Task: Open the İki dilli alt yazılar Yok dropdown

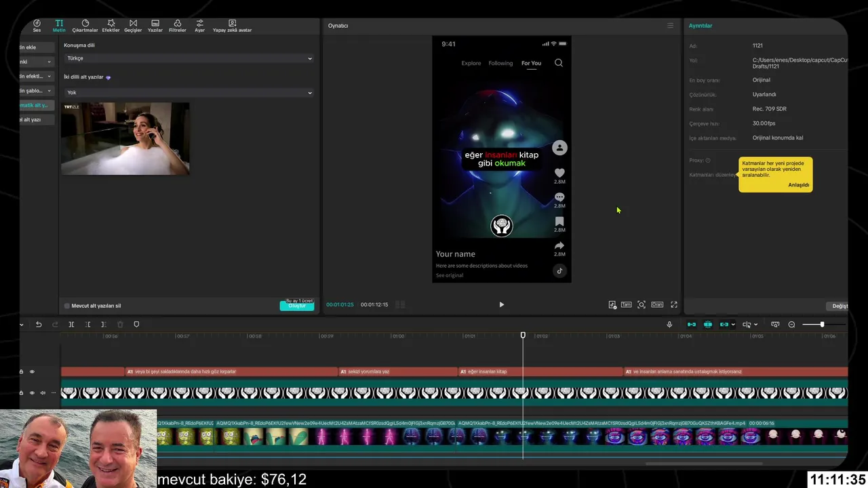Action: [x=189, y=93]
